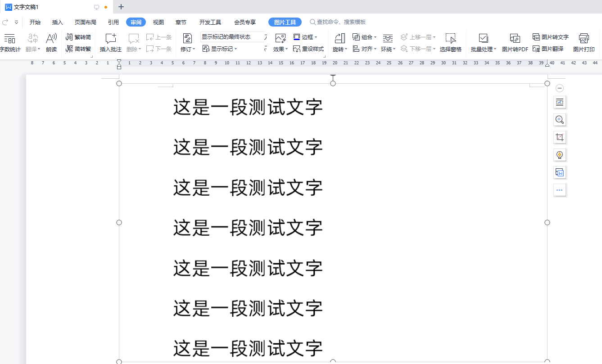Open the 选择窗格 selection pane
This screenshot has height=364, width=602.
[x=451, y=43]
